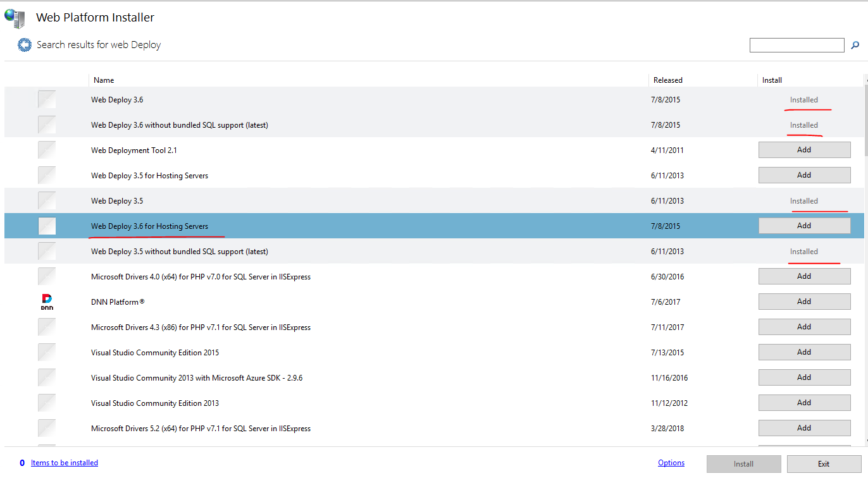This screenshot has height=483, width=868.
Task: Click the release date 4/11/2011
Action: (x=669, y=150)
